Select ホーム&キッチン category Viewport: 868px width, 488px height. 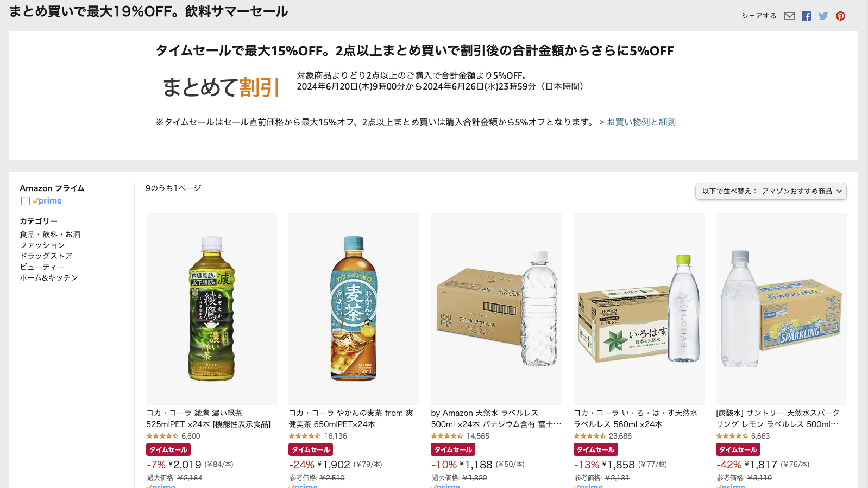49,278
